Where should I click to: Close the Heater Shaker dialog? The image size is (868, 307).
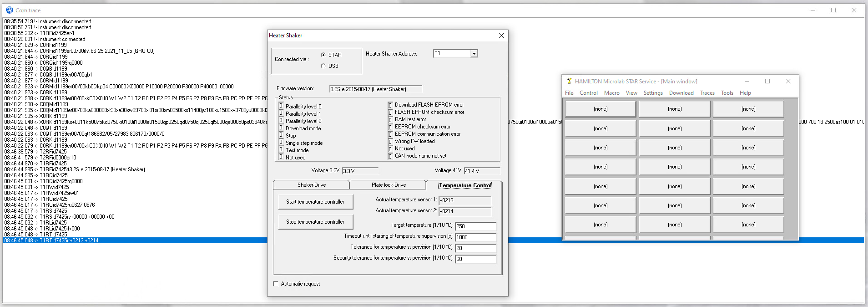tap(501, 36)
